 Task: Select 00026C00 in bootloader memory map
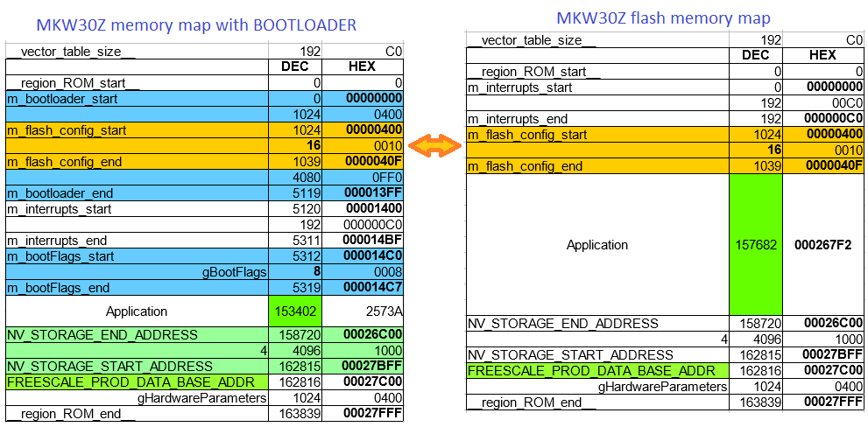coord(372,334)
